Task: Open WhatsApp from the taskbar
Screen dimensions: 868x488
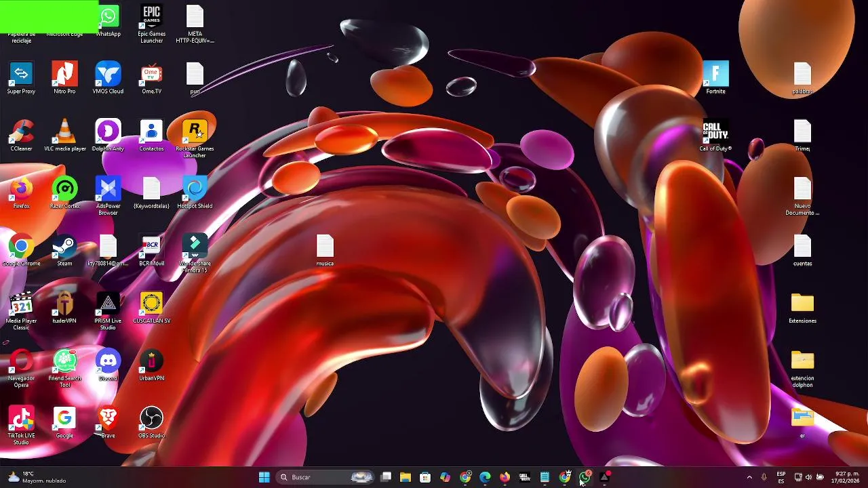Action: pos(585,477)
